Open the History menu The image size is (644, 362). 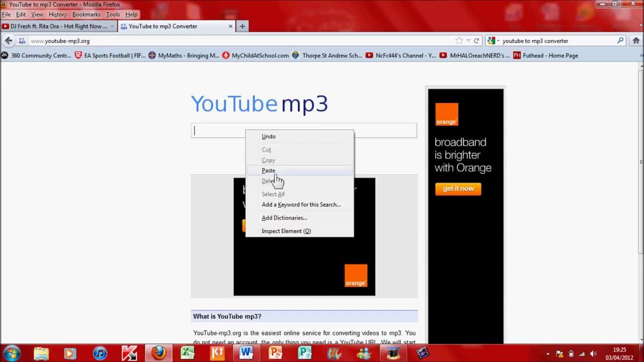[57, 15]
